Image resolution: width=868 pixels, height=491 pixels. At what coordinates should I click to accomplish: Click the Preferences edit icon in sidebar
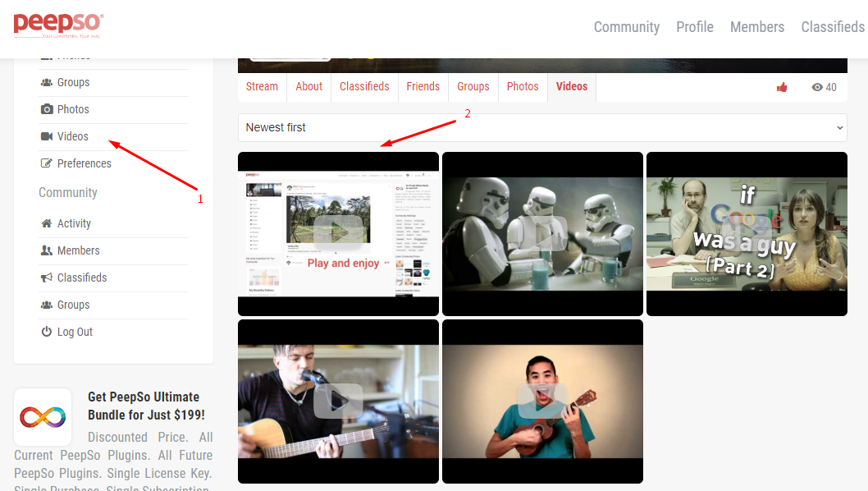(47, 163)
